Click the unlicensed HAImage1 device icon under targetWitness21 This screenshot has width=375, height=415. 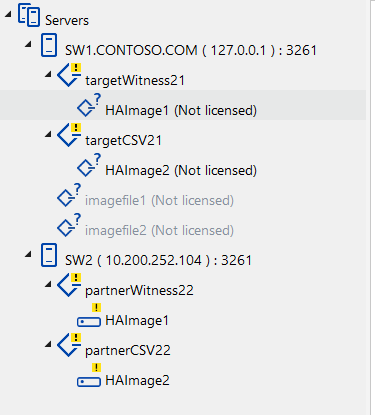click(89, 105)
